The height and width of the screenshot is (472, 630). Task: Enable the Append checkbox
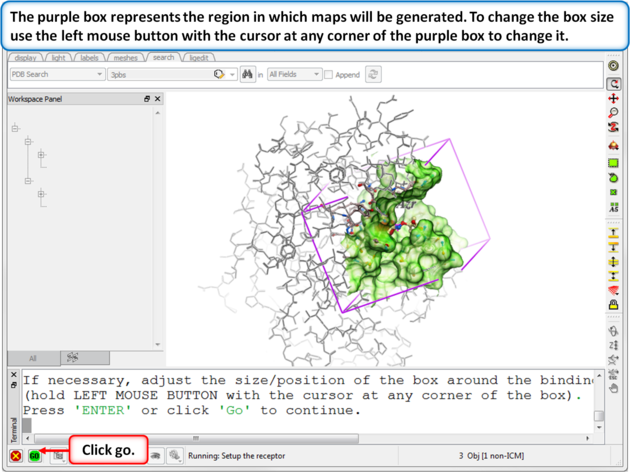(329, 75)
